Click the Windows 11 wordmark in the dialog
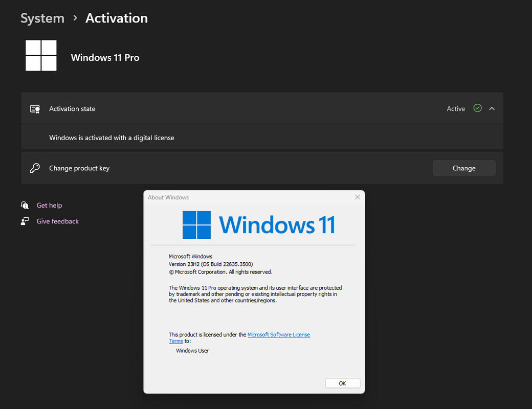The height and width of the screenshot is (409, 532). [277, 225]
